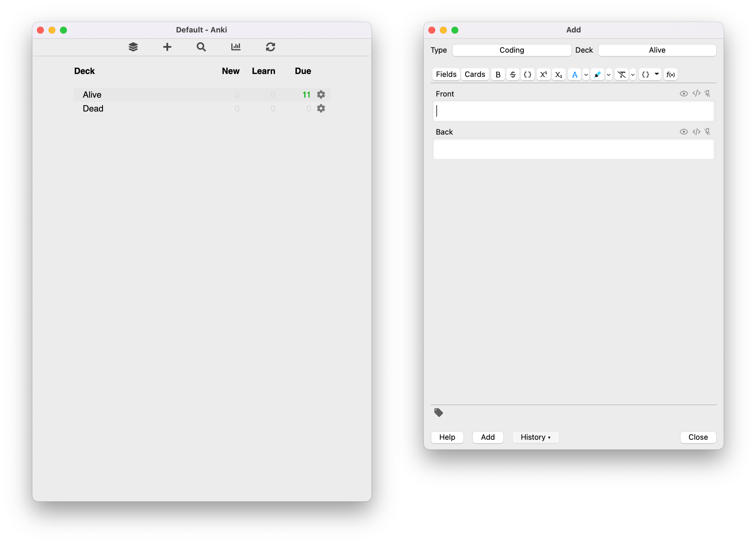The height and width of the screenshot is (544, 756).
Task: Expand text color dropdown arrow
Action: pos(586,75)
